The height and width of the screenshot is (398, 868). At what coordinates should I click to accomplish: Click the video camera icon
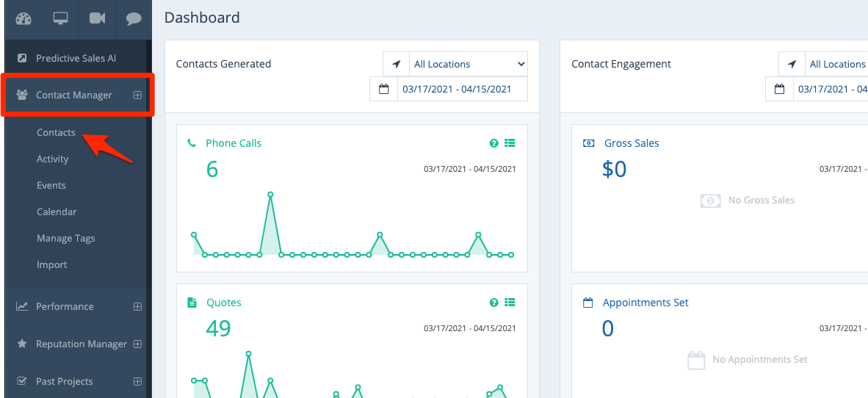tap(97, 18)
